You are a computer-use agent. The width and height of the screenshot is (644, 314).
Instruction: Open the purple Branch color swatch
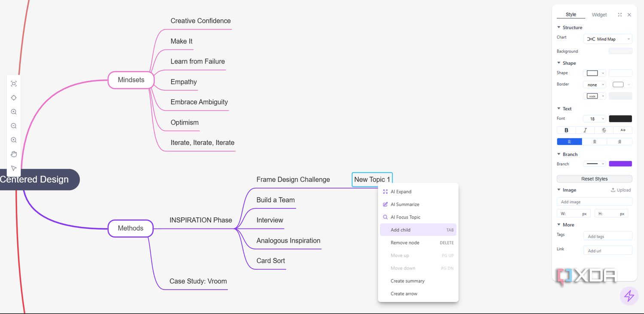(x=620, y=164)
